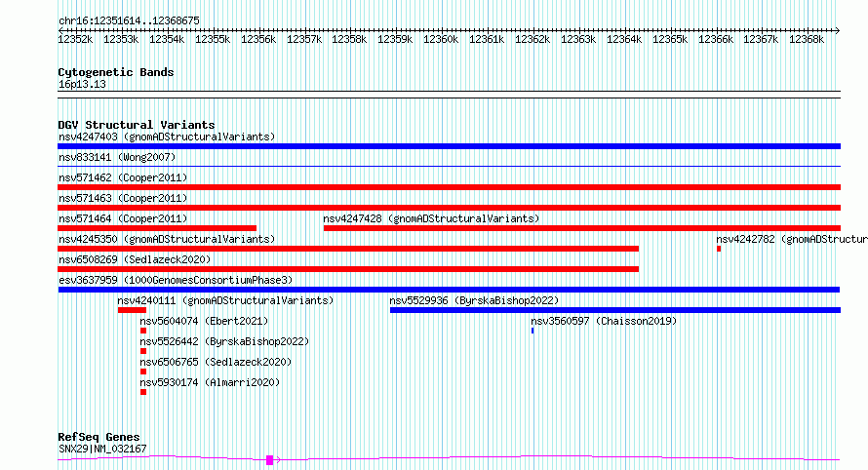Click the nsv3560597 (Chaisson2019) label
Screen dimensions: 868x470
pos(604,321)
